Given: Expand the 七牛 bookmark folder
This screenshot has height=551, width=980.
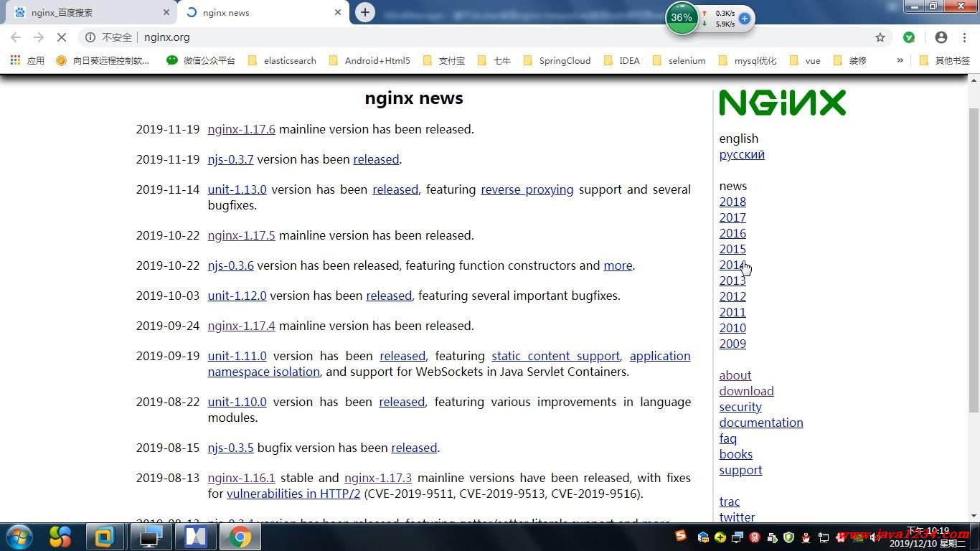Looking at the screenshot, I should tap(494, 60).
